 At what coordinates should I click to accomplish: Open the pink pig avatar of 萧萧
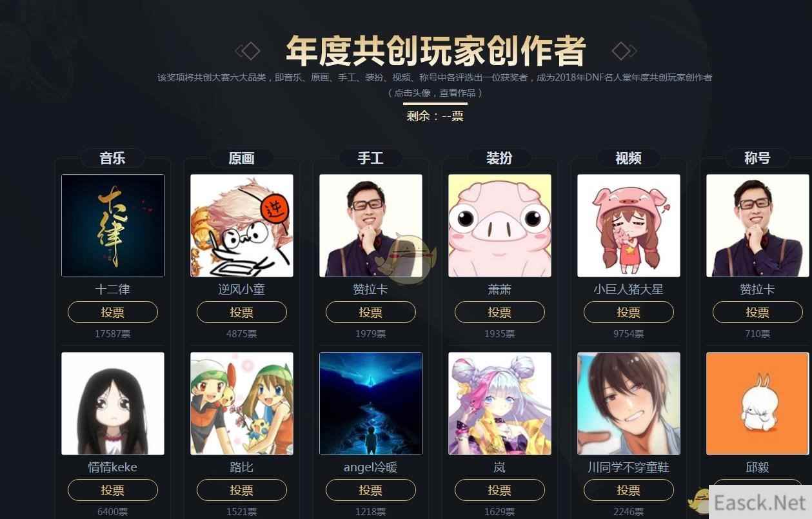tap(500, 226)
